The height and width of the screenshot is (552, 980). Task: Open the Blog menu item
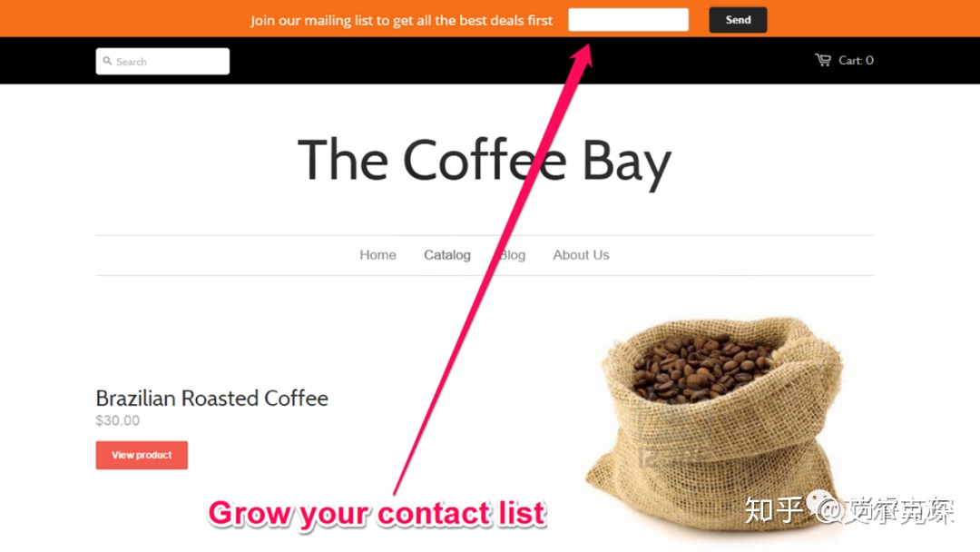pyautogui.click(x=512, y=255)
